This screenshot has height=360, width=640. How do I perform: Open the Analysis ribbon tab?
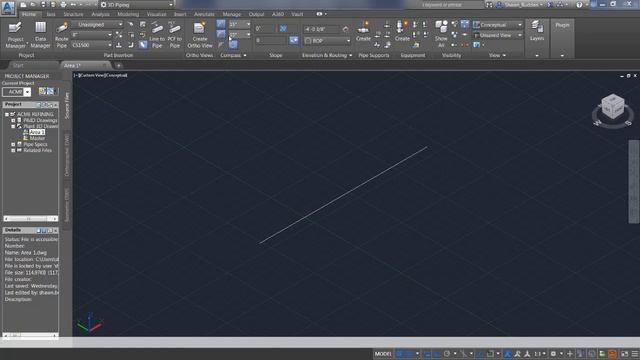[x=100, y=14]
